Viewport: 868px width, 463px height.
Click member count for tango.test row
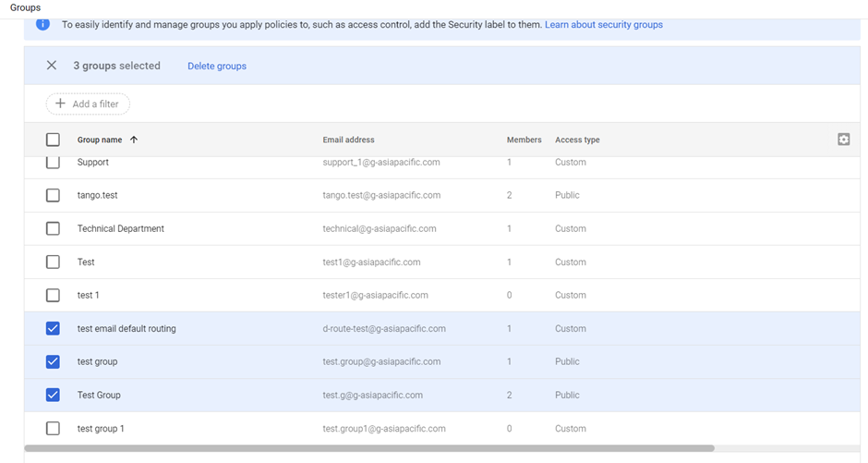click(x=510, y=195)
